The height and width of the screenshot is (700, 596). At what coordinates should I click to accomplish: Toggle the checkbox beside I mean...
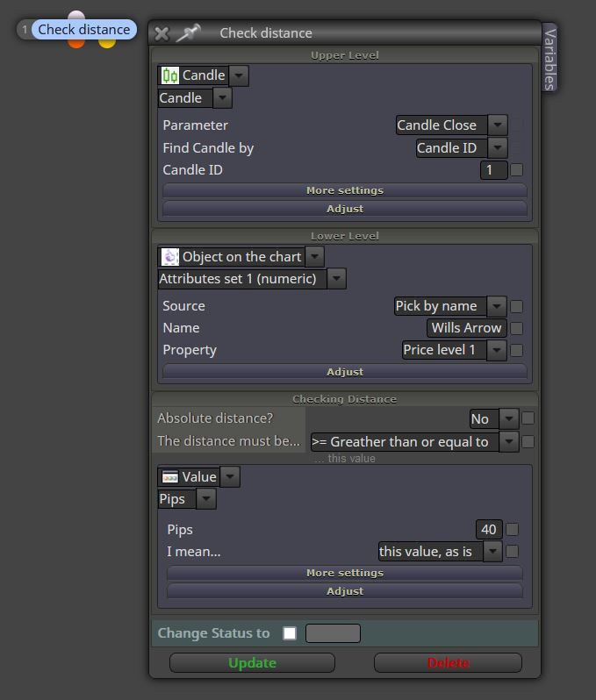coord(513,552)
